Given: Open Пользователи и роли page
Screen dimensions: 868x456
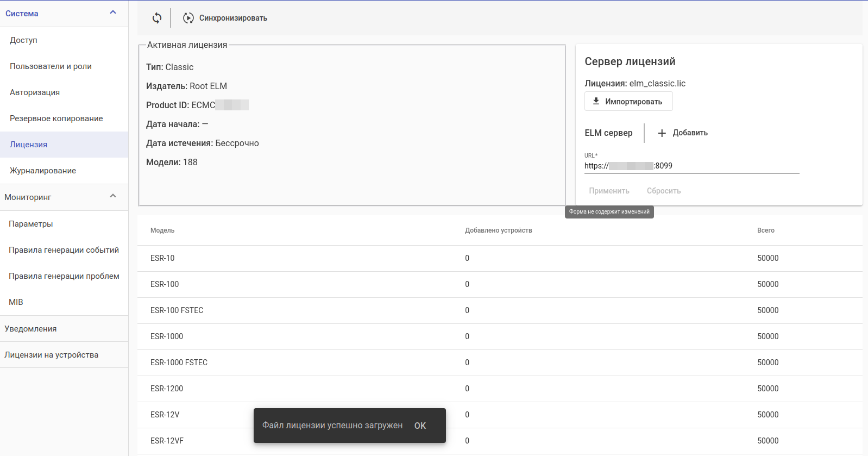Looking at the screenshot, I should click(x=51, y=66).
